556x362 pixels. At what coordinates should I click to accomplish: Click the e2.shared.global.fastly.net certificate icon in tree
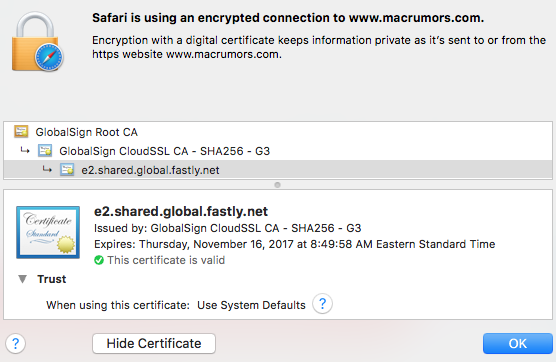click(67, 170)
